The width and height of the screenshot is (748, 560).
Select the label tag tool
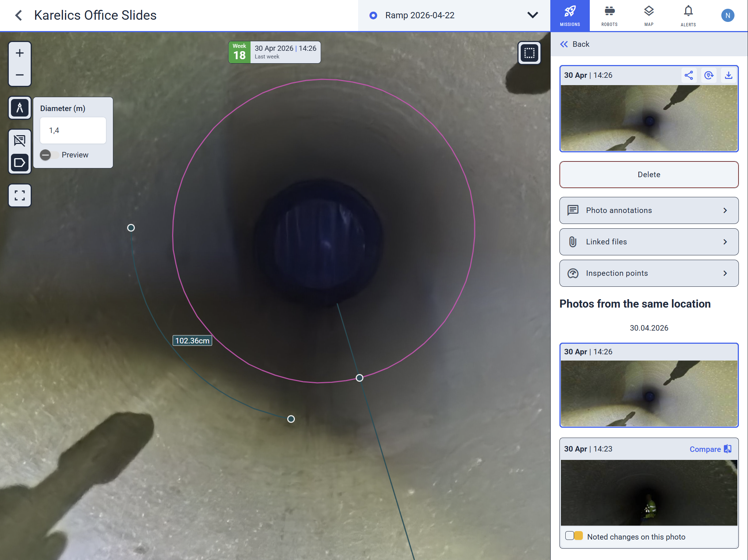click(x=20, y=163)
